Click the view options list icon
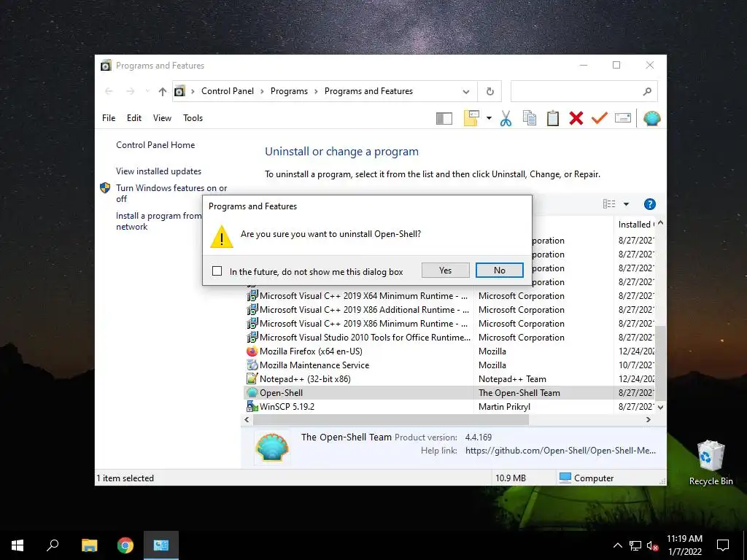Viewport: 747px width, 560px height. coord(609,204)
